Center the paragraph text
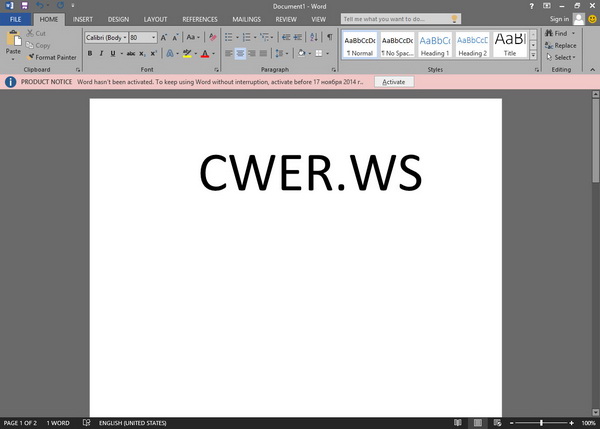The width and height of the screenshot is (600, 429). point(240,53)
